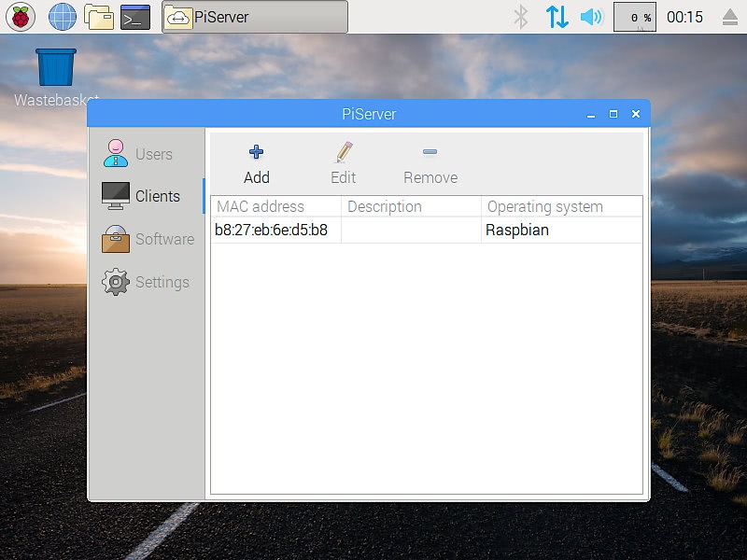Select the Clients monitor icon
Screen dimensions: 747x560
click(x=116, y=196)
